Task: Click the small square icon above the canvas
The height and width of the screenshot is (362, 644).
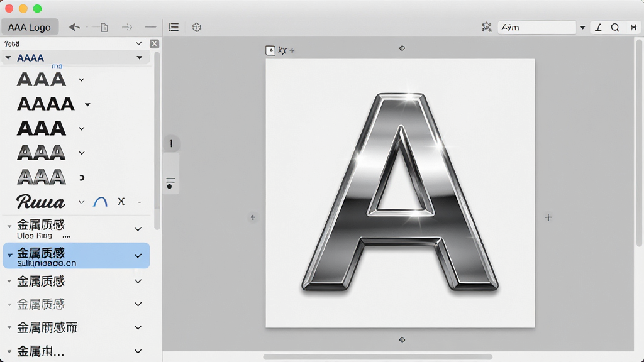Action: (x=270, y=50)
